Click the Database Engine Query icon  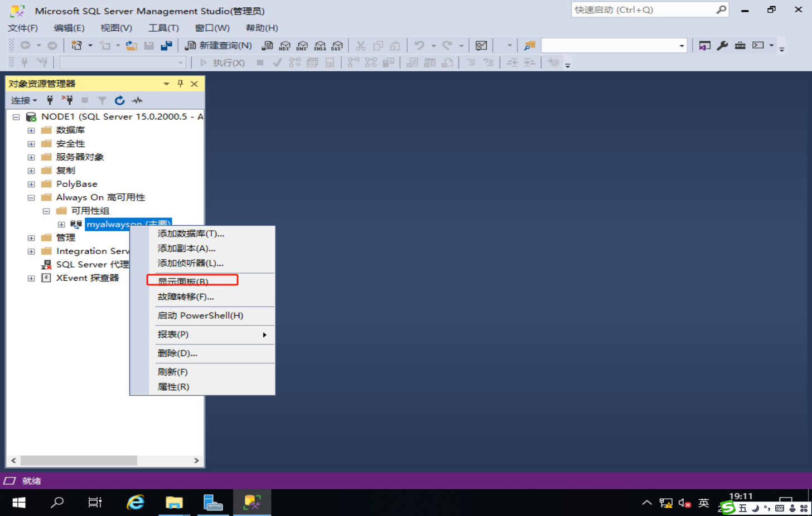click(x=268, y=46)
